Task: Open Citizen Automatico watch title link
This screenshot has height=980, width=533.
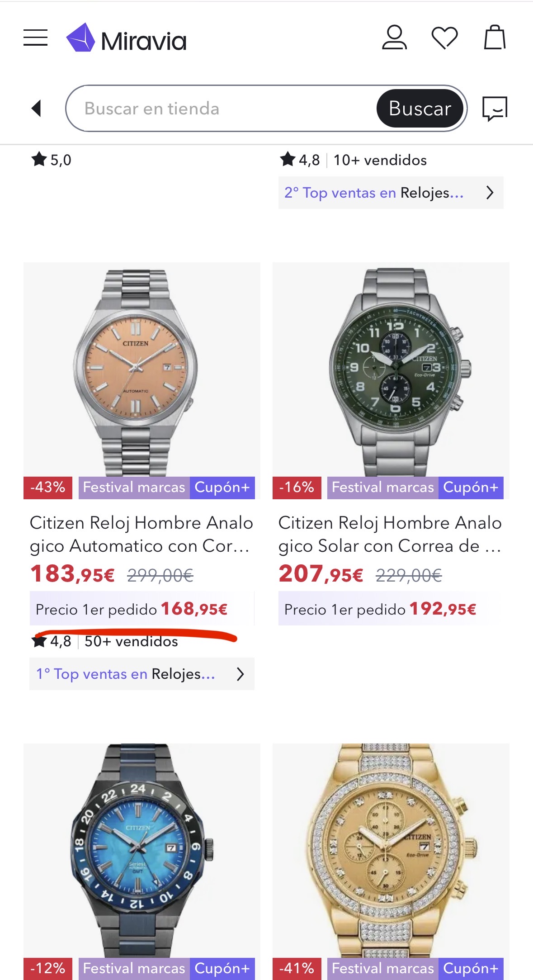Action: pos(141,535)
